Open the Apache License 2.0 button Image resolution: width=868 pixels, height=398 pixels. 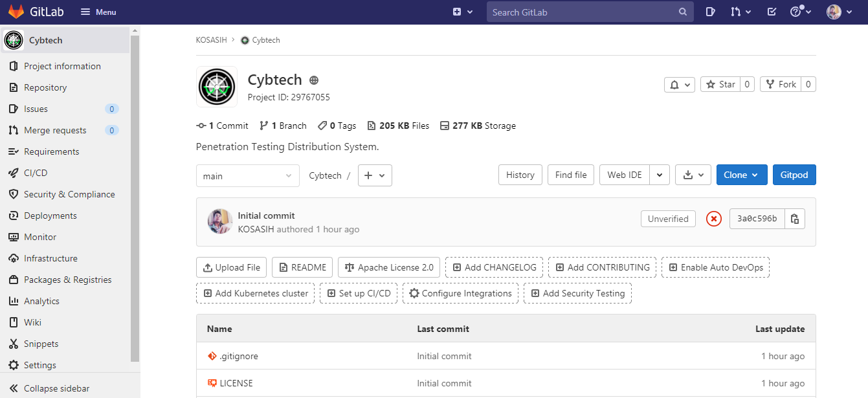tap(389, 267)
